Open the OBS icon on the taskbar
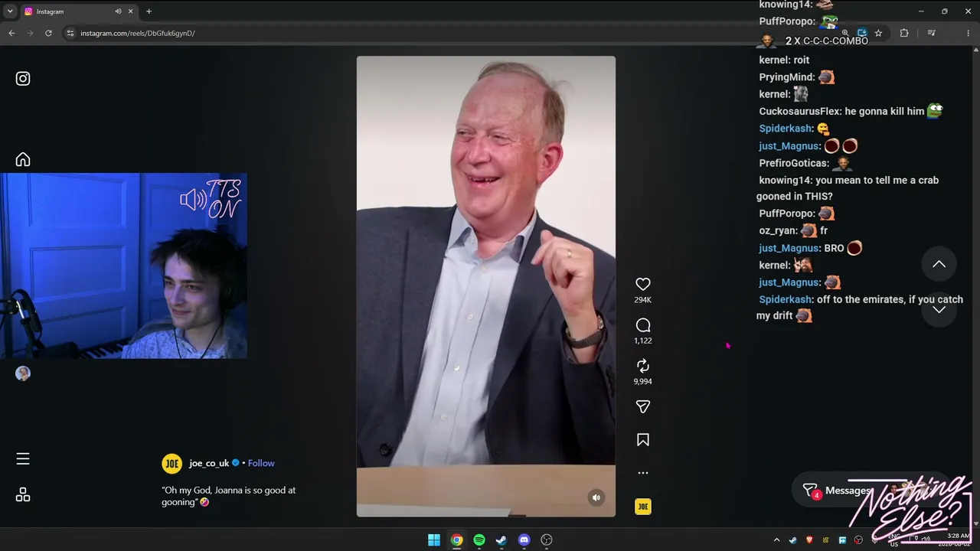The width and height of the screenshot is (980, 551). pyautogui.click(x=547, y=540)
